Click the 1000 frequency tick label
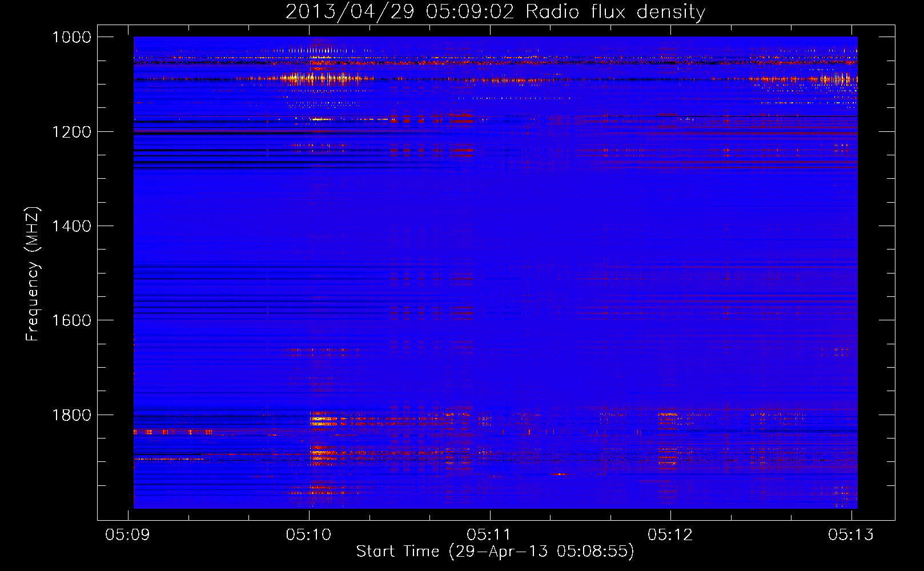 click(x=71, y=37)
